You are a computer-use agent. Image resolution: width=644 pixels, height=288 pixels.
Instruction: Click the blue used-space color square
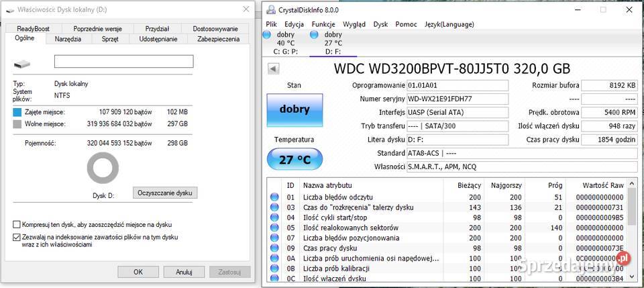click(x=17, y=111)
